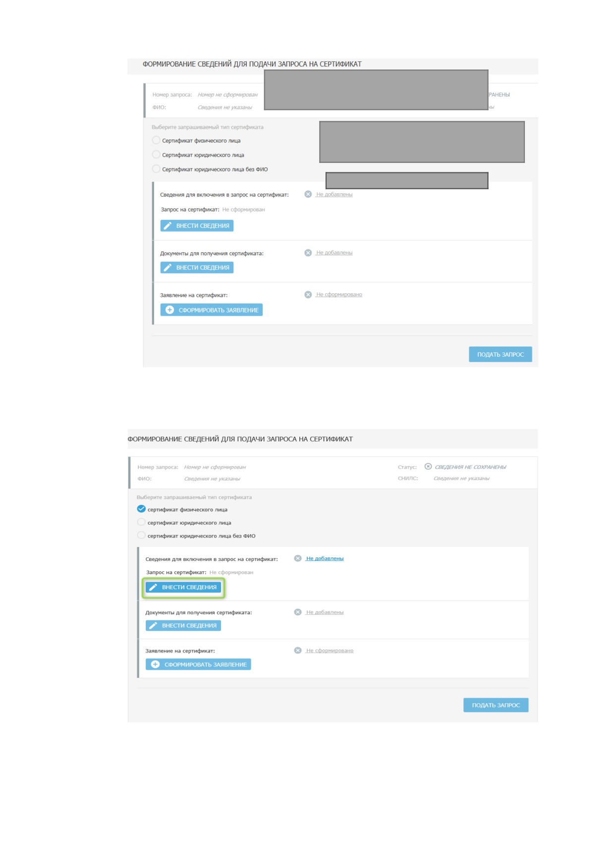Click Подать запрос button in the lower form

(x=496, y=705)
